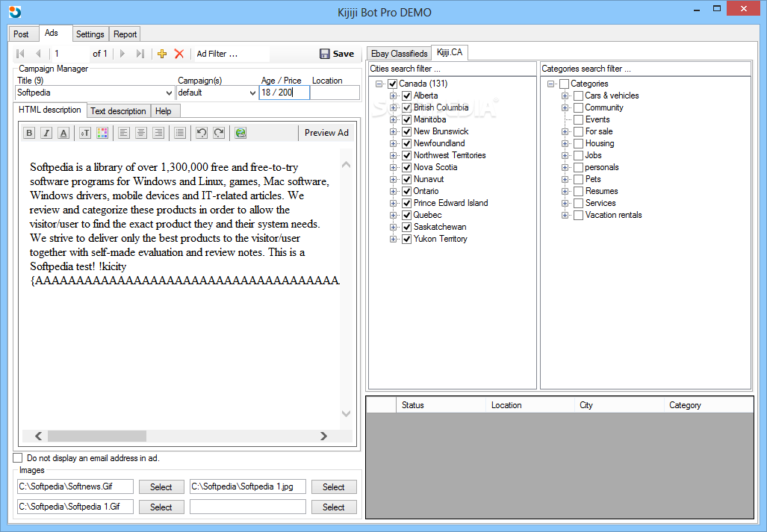Click editor scroll-down arrow
Viewport: 767px width, 532px height.
(347, 414)
